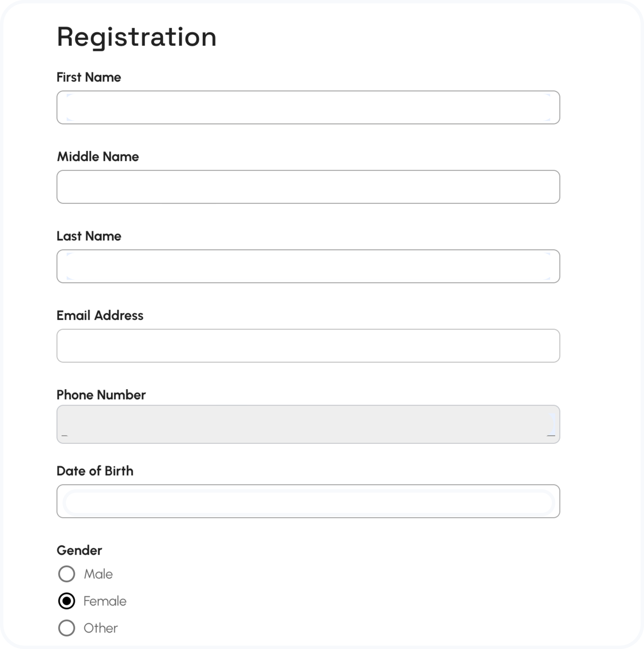This screenshot has width=644, height=649.
Task: Click the "Last Name" field label
Action: tap(89, 236)
